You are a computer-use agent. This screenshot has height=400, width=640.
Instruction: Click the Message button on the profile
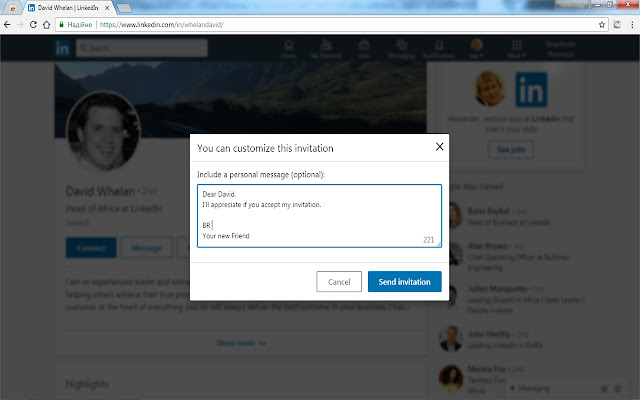pyautogui.click(x=146, y=248)
